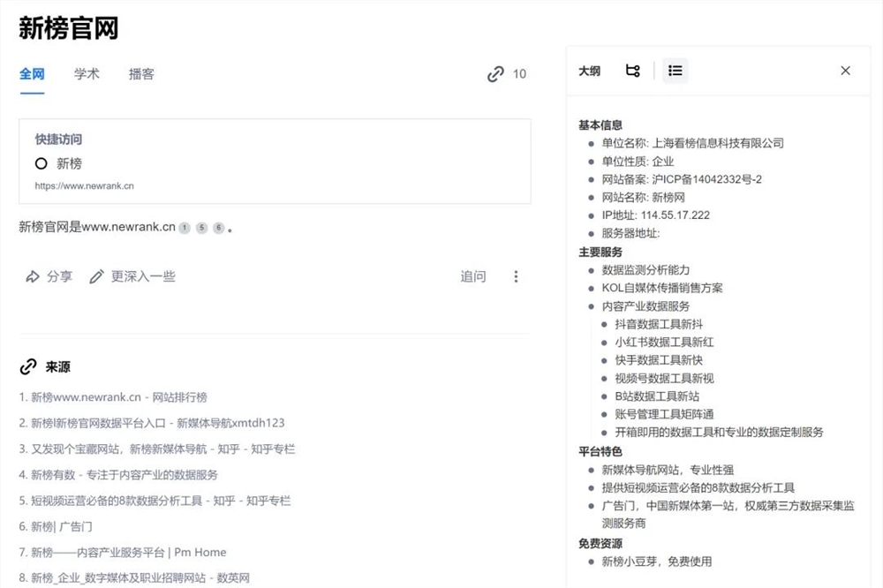The height and width of the screenshot is (588, 883).
Task: Click citation badge 1 after newrank.cn text
Action: 184,227
